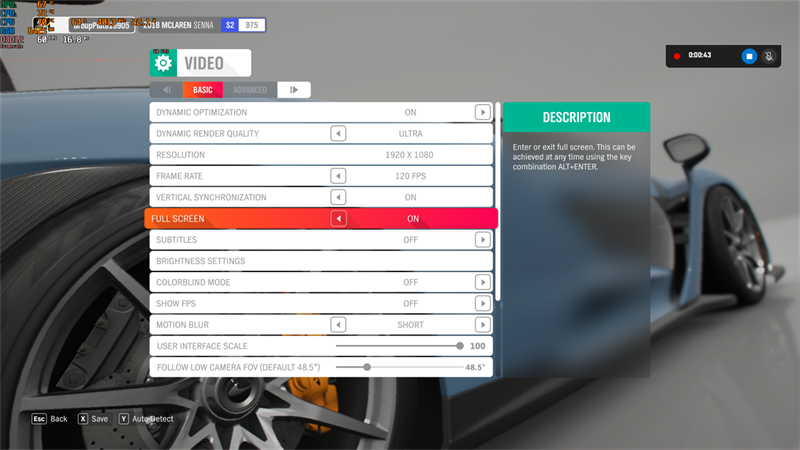The image size is (800, 450).
Task: Click left arrow on Motion Blur
Action: pos(338,324)
